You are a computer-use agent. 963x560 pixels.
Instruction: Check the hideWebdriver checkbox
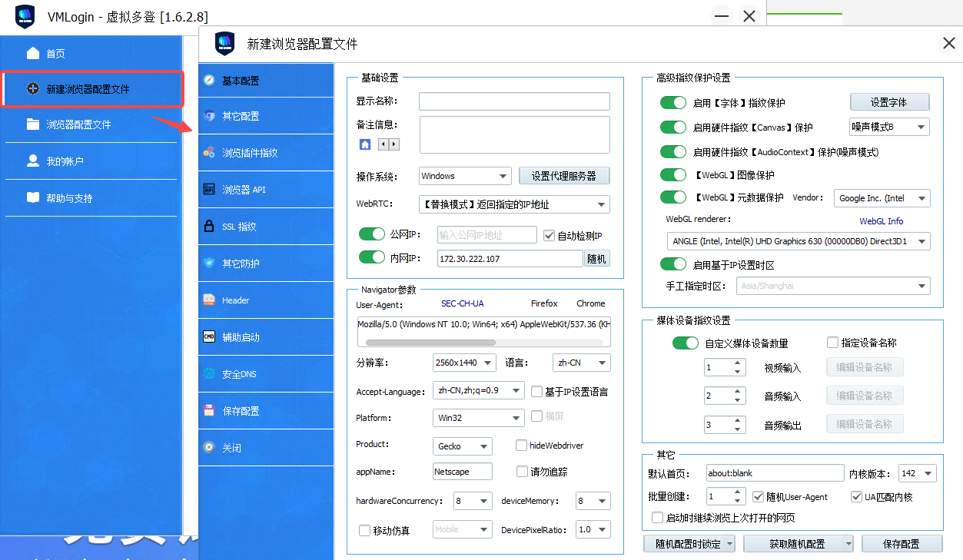521,445
